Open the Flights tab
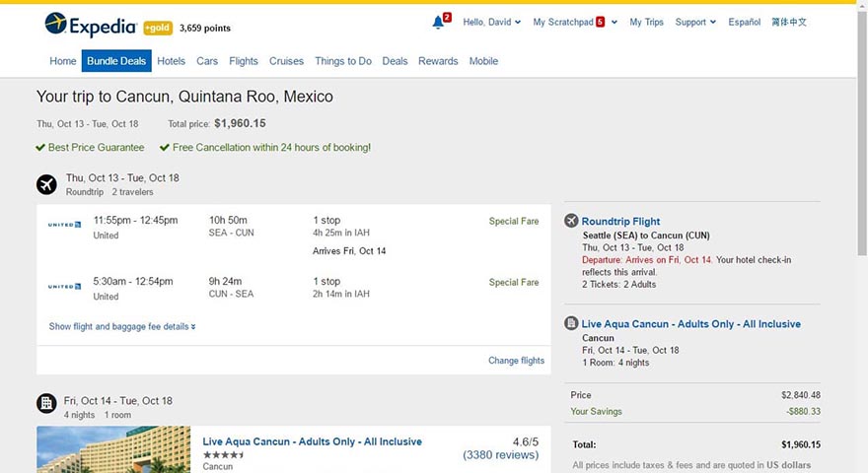This screenshot has width=868, height=473. pos(244,61)
